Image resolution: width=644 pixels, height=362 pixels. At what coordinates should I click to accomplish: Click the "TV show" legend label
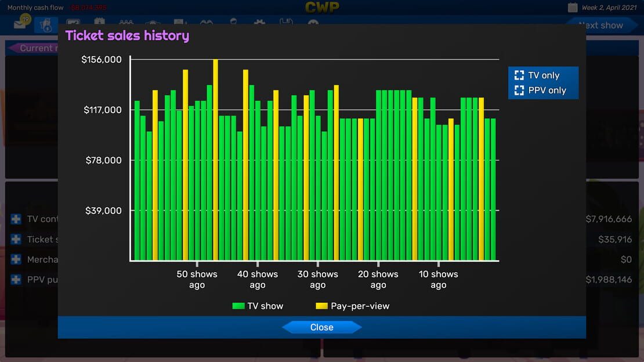pos(265,306)
